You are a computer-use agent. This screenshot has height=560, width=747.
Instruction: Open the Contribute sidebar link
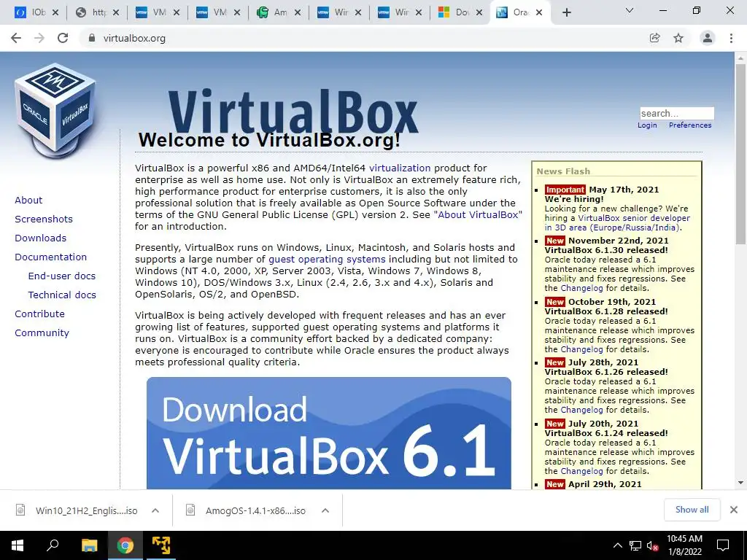click(39, 314)
